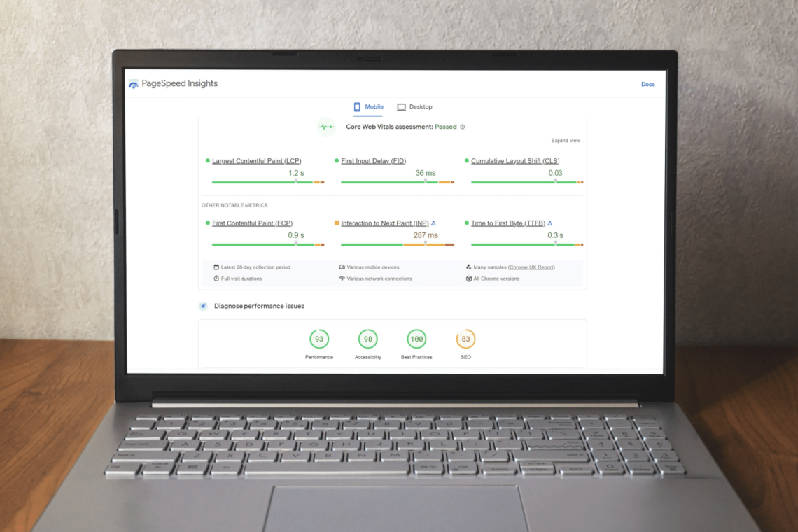Select the Accessibility score gauge 98
Viewport: 798px width, 532px height.
[x=368, y=339]
